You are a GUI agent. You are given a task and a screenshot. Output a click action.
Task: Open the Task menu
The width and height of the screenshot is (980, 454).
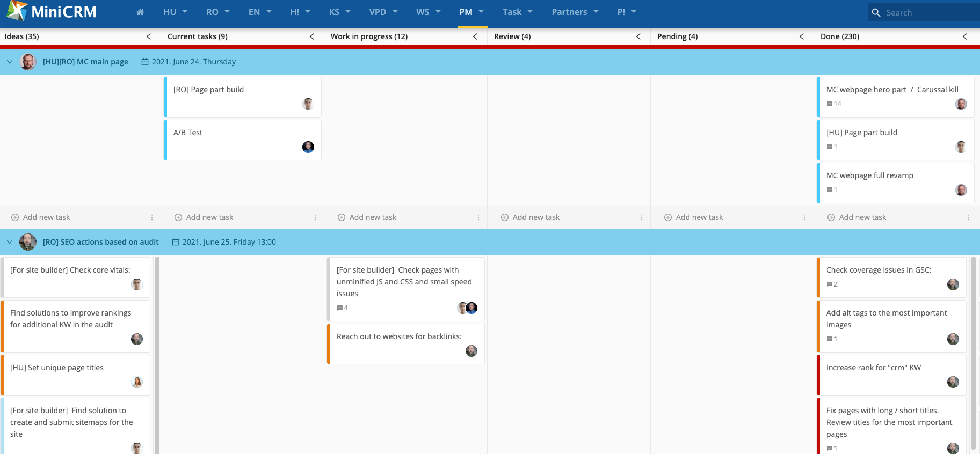tap(517, 12)
